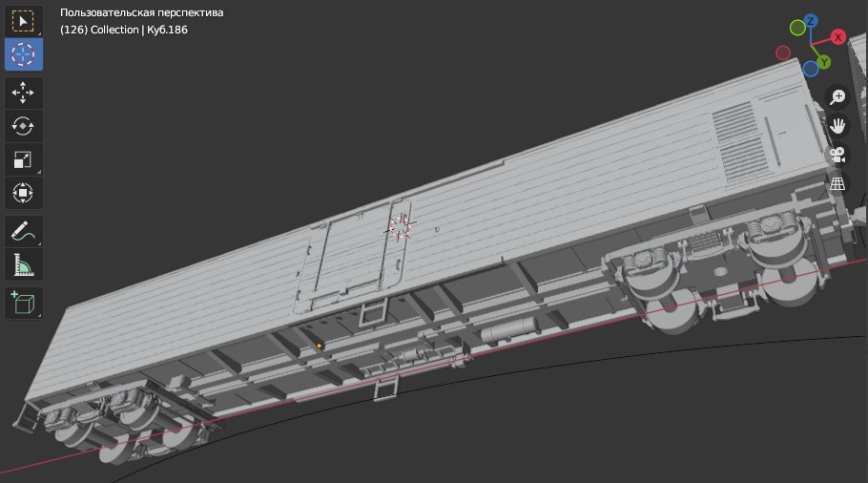This screenshot has width=868, height=483.
Task: Align view to negative X axis circle
Action: click(x=783, y=52)
